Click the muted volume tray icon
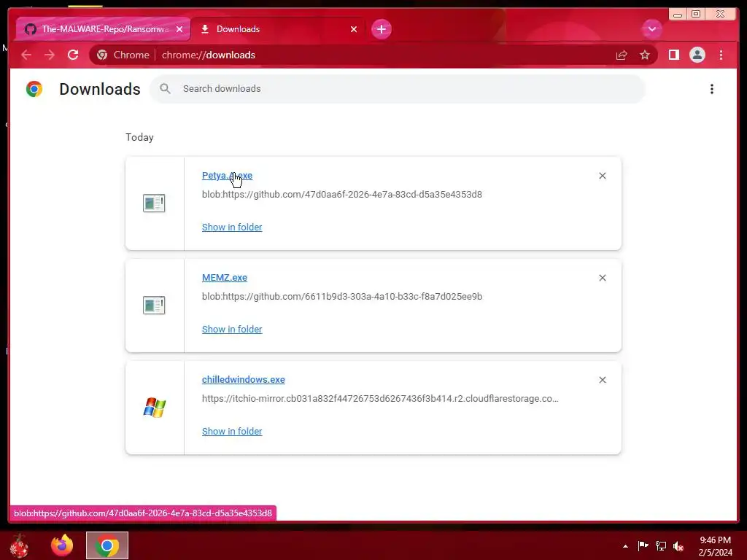 click(678, 546)
